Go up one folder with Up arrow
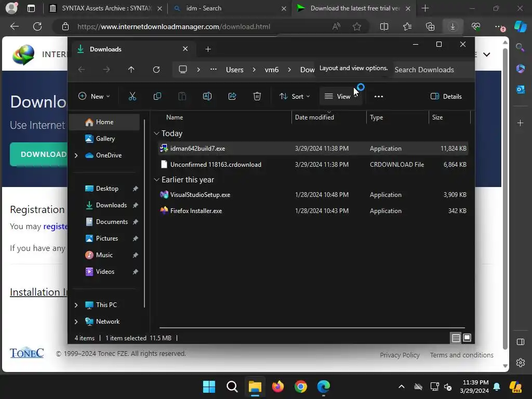The width and height of the screenshot is (532, 399). point(131,70)
